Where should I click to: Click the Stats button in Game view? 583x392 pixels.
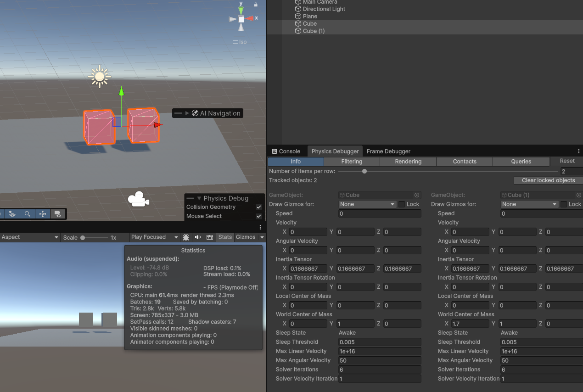(x=225, y=237)
